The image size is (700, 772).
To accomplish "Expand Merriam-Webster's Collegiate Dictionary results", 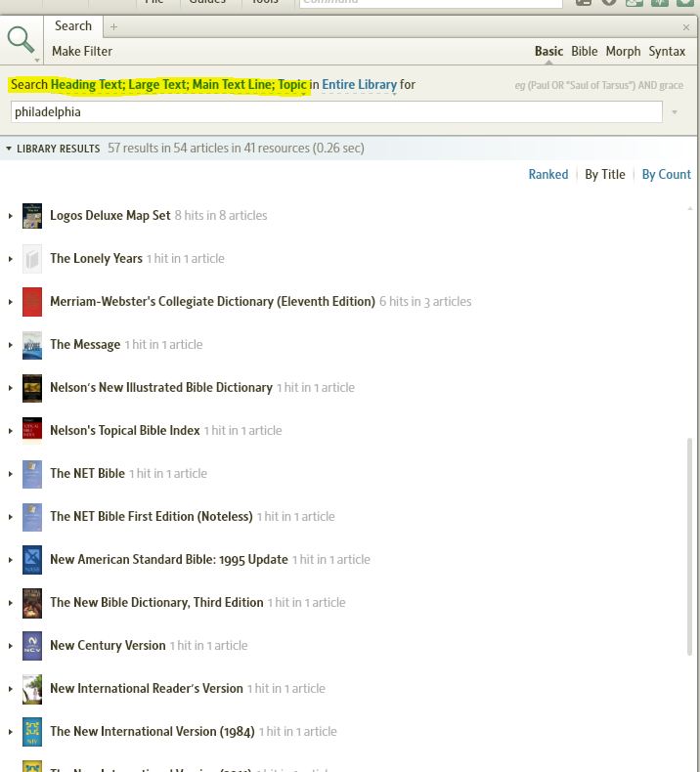I will pyautogui.click(x=11, y=302).
